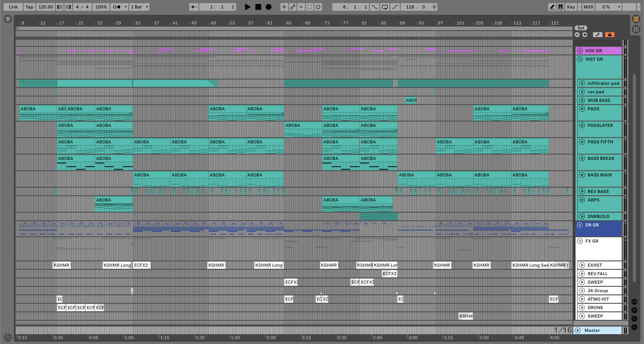
Task: Click the MIDI overdub plus icon
Action: point(284,7)
